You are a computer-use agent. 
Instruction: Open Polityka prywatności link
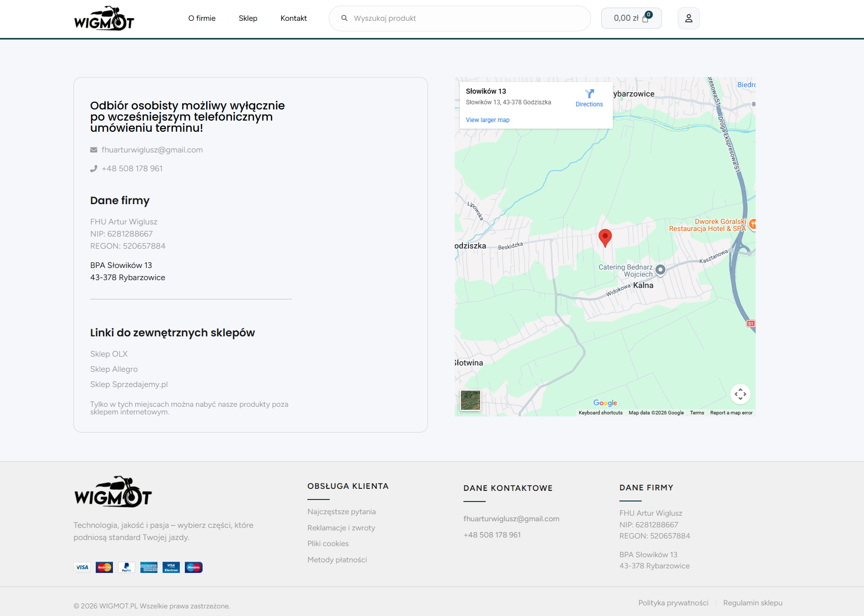click(x=673, y=603)
